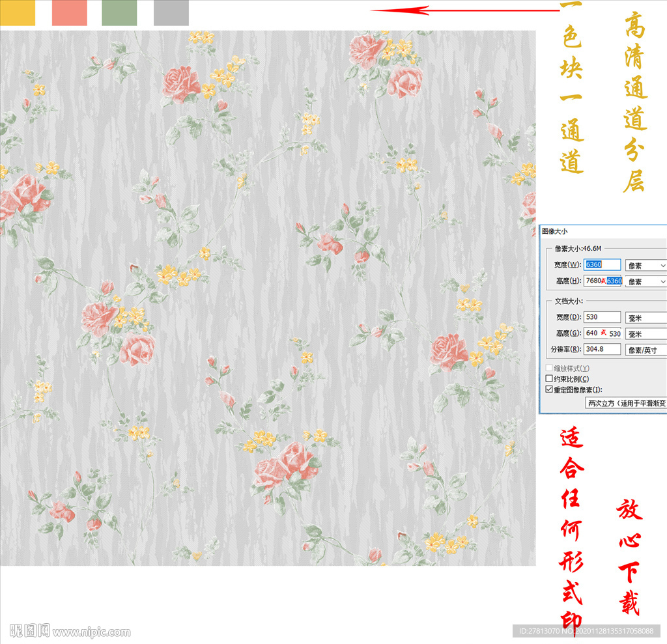Viewport: 667px width, 644px height.
Task: Expand the pixel height 像素 unit dropdown
Action: [646, 281]
